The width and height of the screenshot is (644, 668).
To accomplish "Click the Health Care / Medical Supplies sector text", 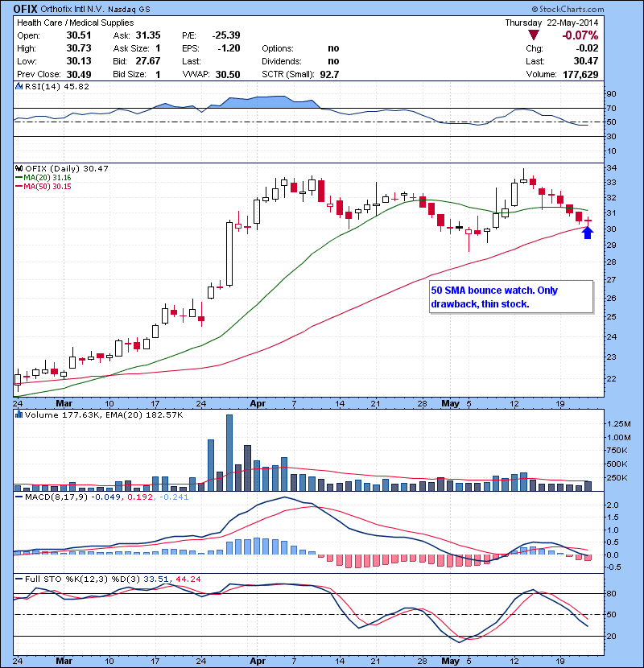I will pos(76,23).
